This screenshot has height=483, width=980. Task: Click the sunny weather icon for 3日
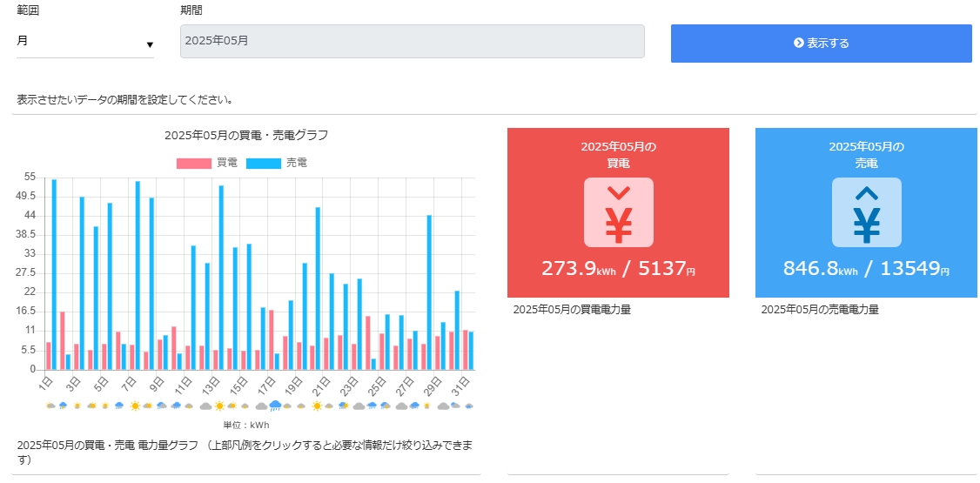pyautogui.click(x=77, y=406)
